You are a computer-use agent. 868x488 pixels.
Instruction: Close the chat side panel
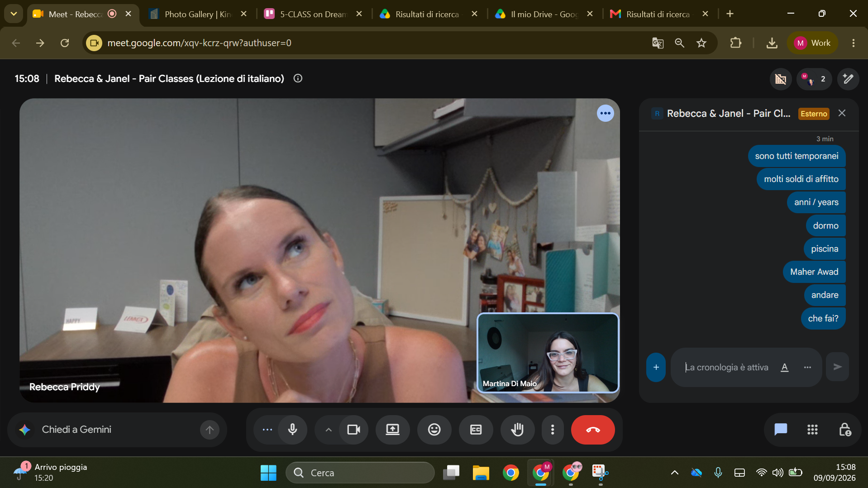[842, 113]
